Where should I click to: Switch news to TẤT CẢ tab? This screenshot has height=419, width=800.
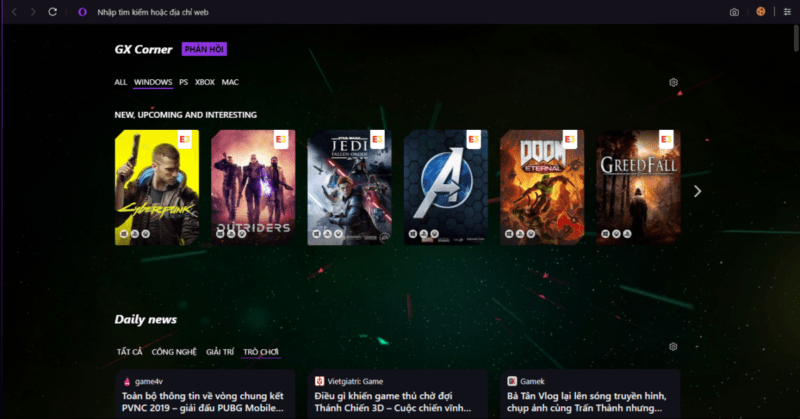(x=130, y=352)
